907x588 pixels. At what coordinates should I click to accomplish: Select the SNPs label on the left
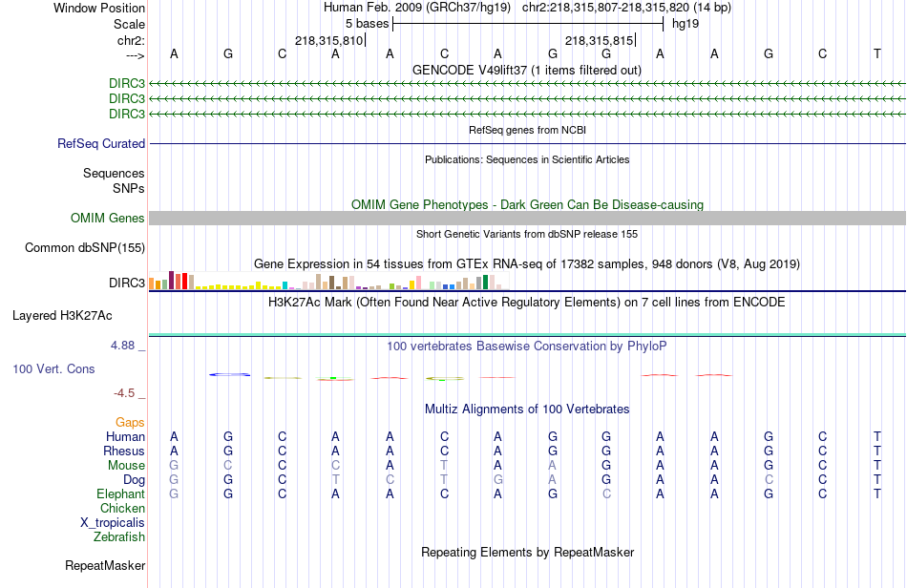(x=129, y=188)
